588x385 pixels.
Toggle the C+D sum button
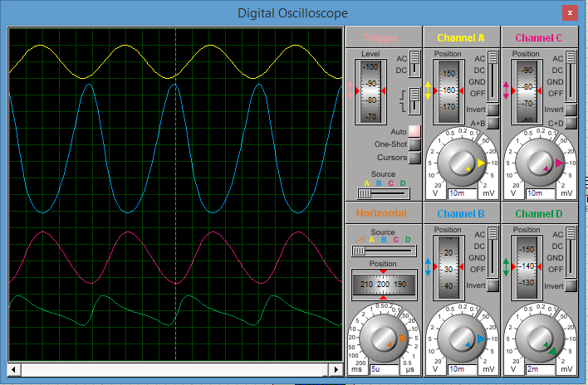coord(571,124)
